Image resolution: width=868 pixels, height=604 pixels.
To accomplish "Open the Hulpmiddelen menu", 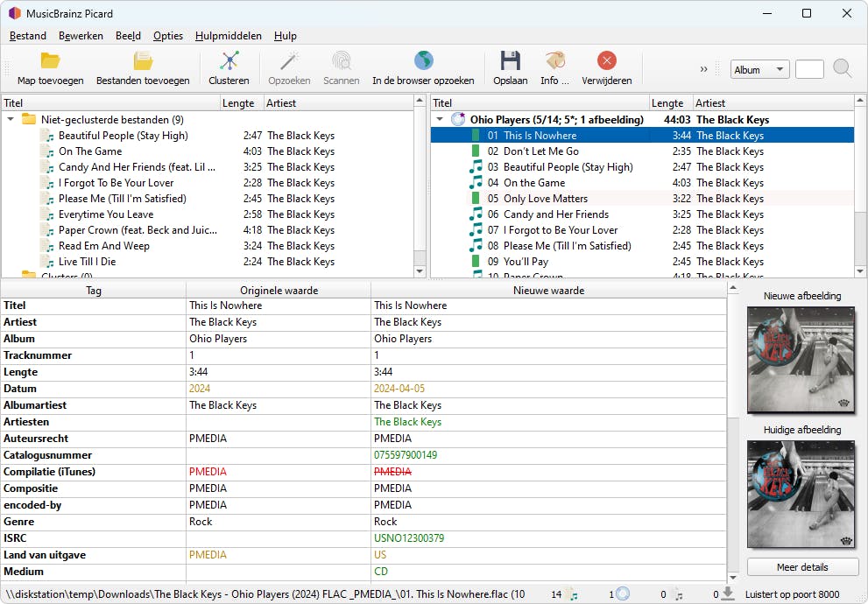I will [x=228, y=36].
